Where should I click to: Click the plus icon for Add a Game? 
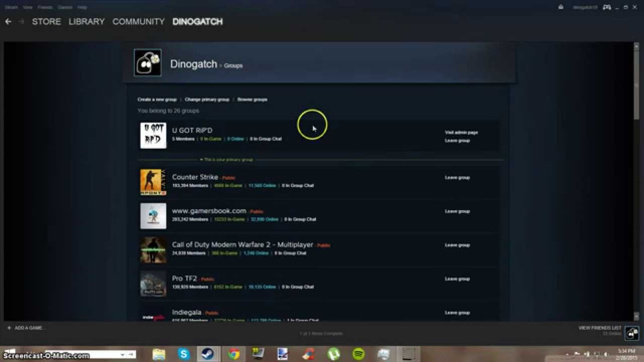[x=9, y=328]
